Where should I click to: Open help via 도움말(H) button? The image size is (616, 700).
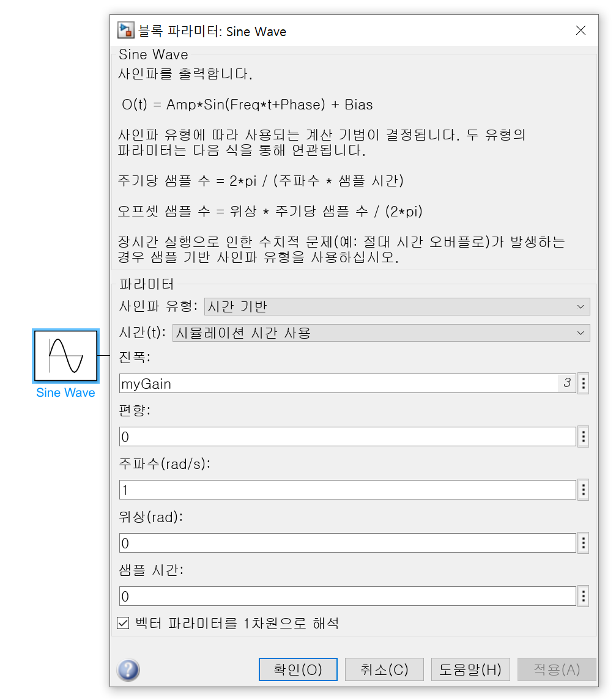470,669
